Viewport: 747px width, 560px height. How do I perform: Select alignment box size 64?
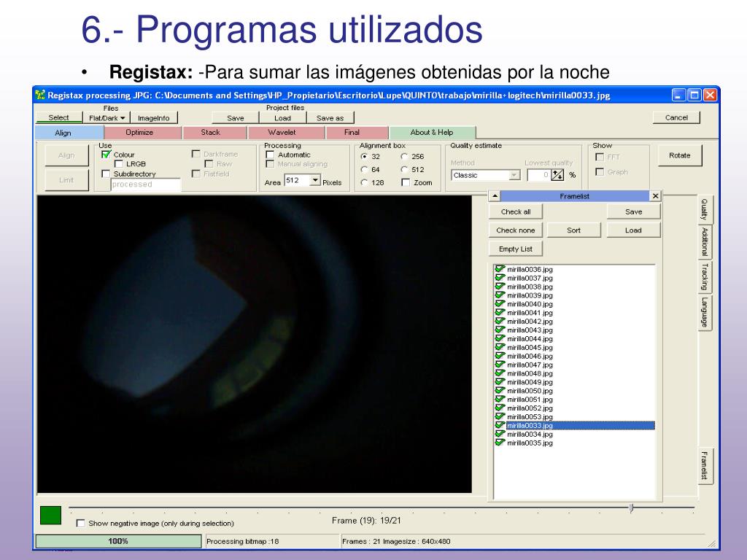365,169
